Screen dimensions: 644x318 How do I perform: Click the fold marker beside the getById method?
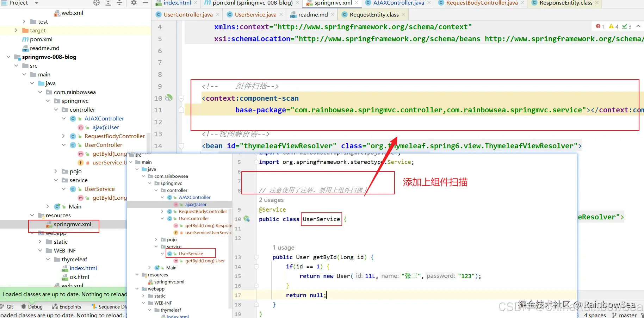pyautogui.click(x=256, y=257)
